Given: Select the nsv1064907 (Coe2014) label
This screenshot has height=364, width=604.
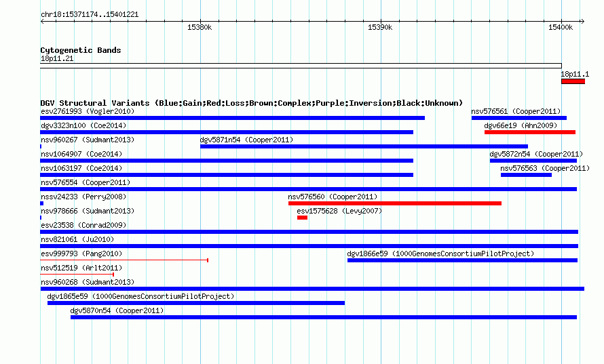Looking at the screenshot, I should pyautogui.click(x=81, y=154).
